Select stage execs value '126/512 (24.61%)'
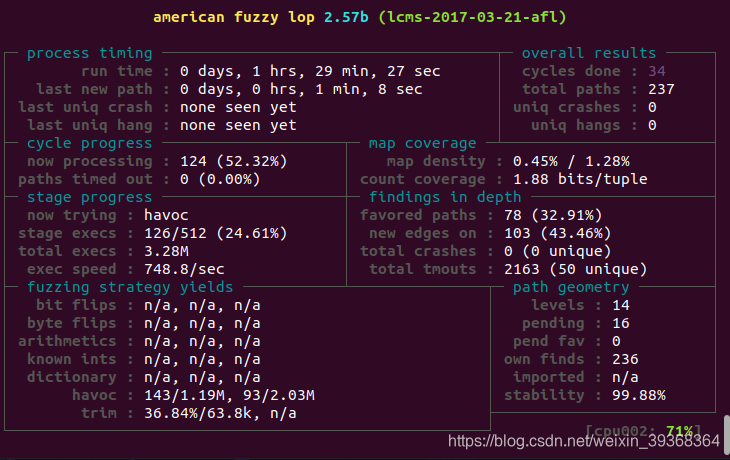This screenshot has width=730, height=460. pos(216,233)
